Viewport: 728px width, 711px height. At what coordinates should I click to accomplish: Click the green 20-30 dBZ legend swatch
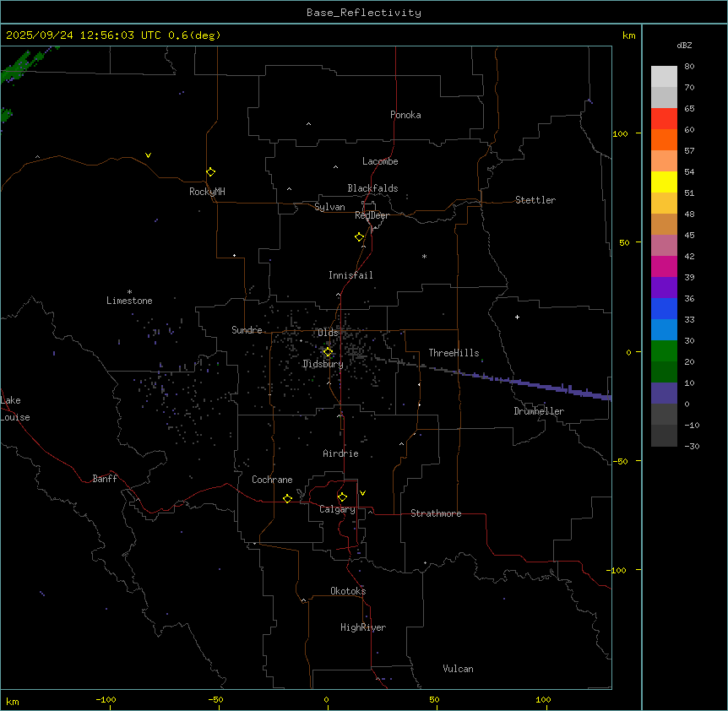click(664, 351)
